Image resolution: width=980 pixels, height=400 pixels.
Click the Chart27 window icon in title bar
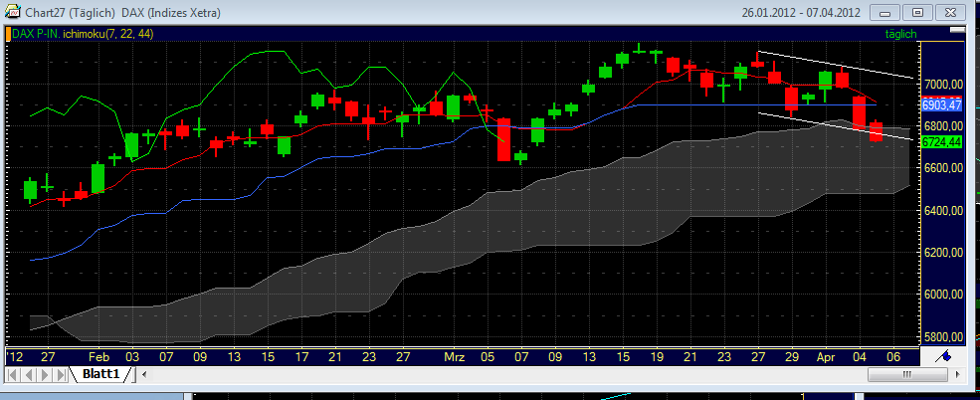[x=12, y=12]
